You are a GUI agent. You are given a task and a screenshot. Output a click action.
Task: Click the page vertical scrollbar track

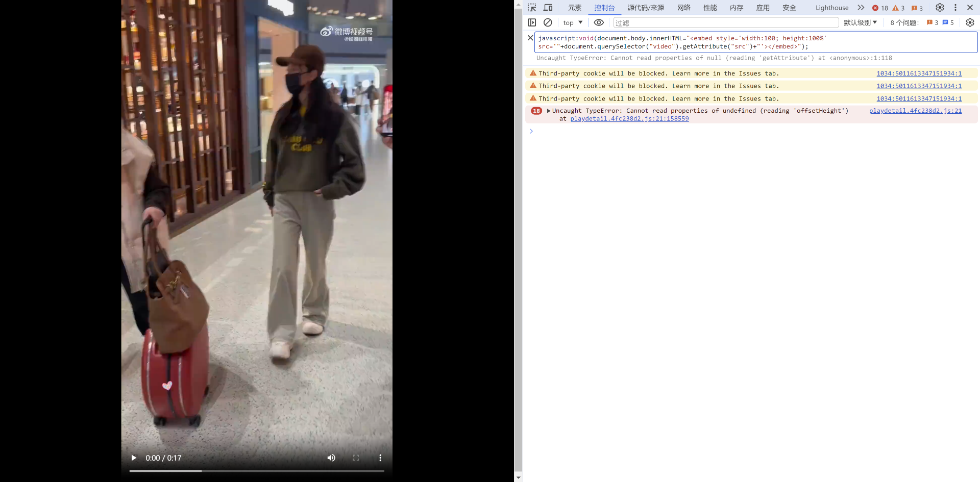coord(519,241)
